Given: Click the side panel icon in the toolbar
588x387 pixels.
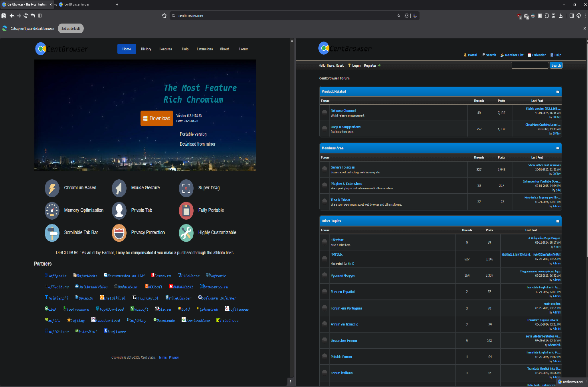Looking at the screenshot, I should pos(572,16).
